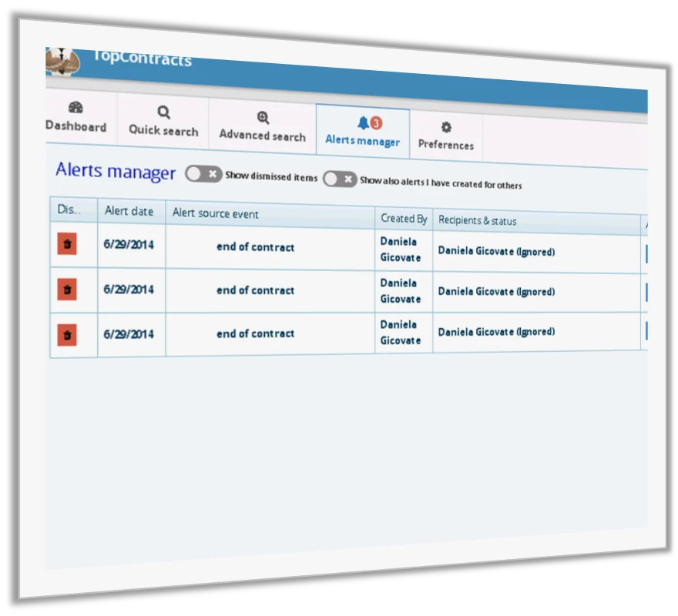Click the Created By column header

[404, 219]
